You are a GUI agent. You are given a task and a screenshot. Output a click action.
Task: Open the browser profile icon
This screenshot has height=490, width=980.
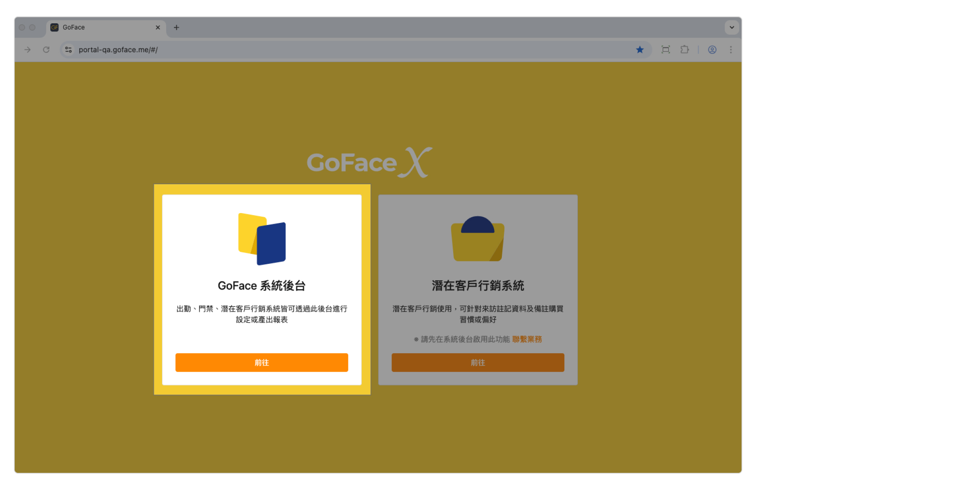[712, 50]
